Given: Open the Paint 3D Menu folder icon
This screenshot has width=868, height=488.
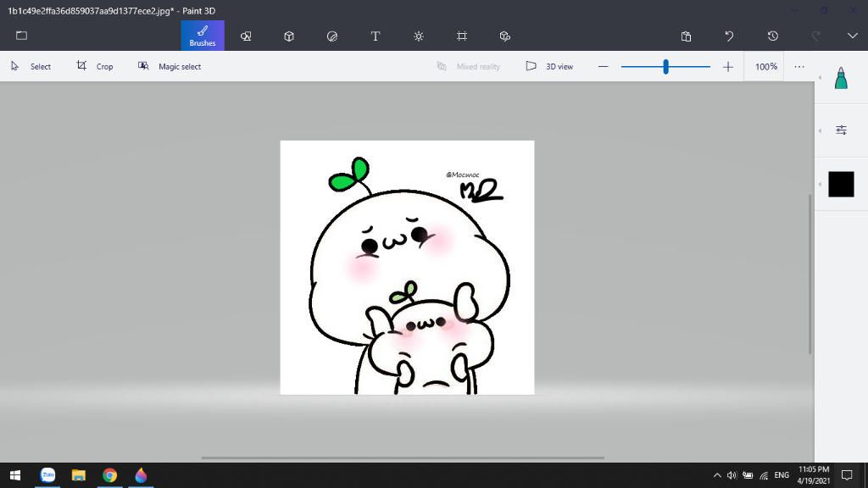Looking at the screenshot, I should (21, 36).
